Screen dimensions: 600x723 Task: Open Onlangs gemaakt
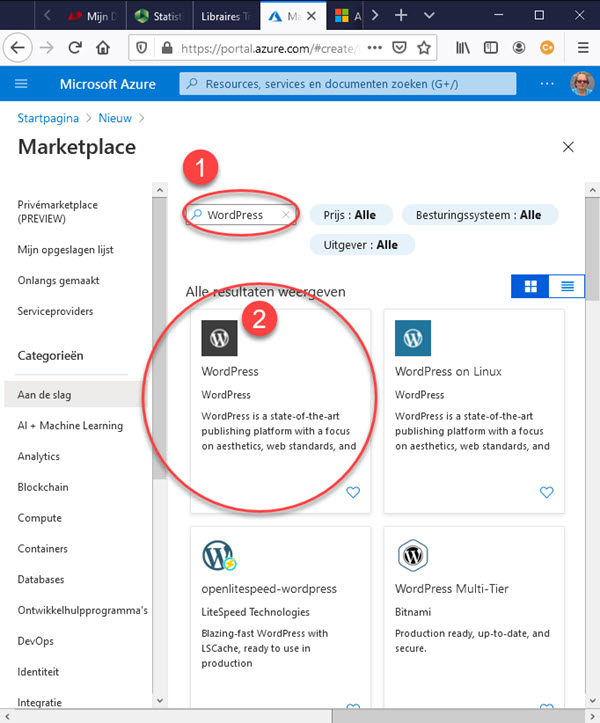pyautogui.click(x=59, y=281)
